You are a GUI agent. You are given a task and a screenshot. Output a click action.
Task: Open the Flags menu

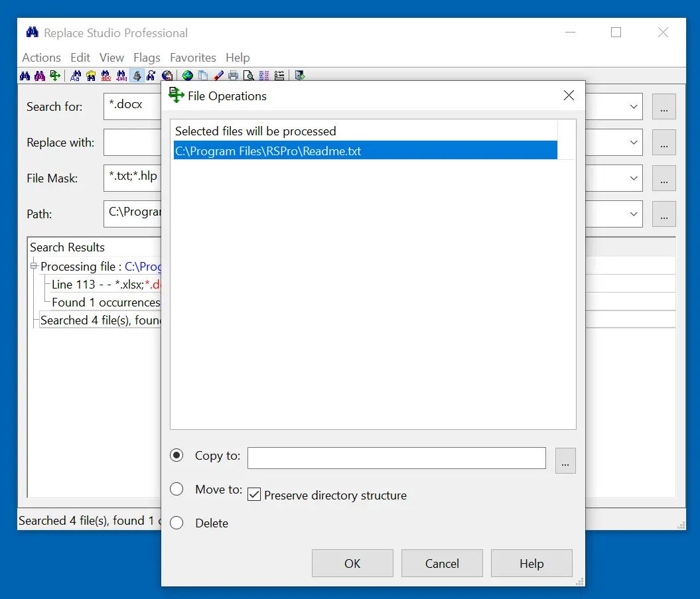pos(147,58)
